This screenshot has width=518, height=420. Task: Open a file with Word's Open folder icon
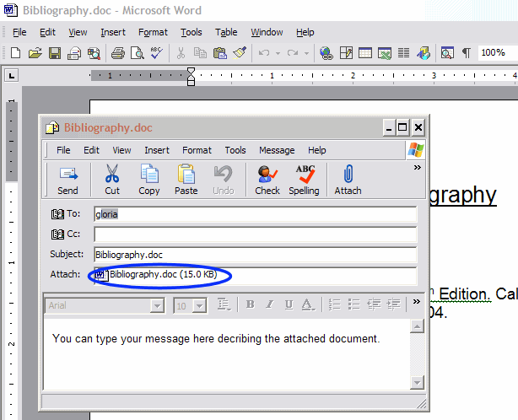35,53
